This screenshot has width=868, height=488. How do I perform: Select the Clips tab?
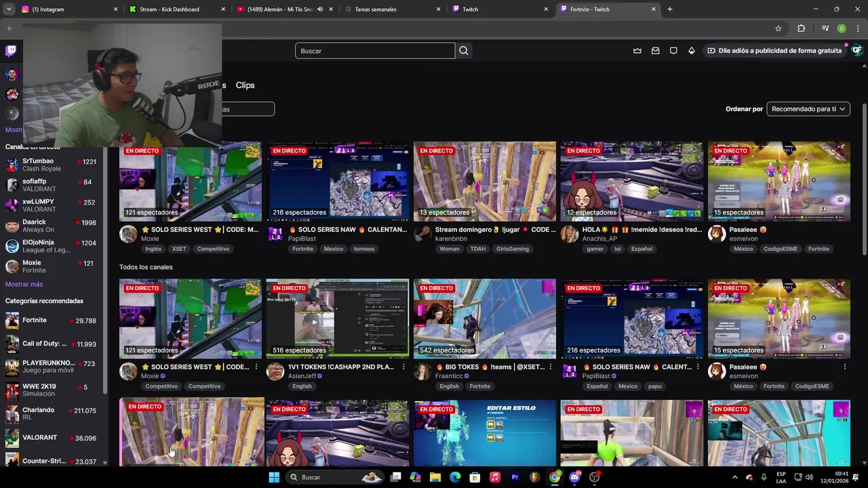(x=245, y=85)
